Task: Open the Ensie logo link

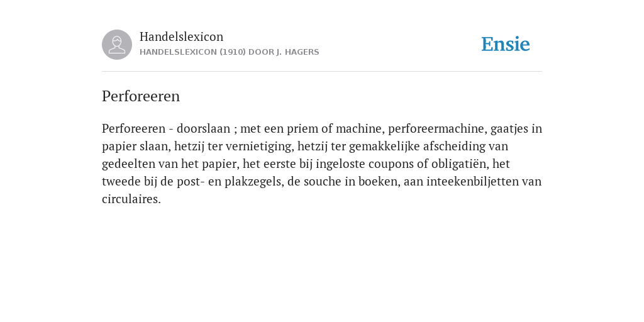Action: 506,45
